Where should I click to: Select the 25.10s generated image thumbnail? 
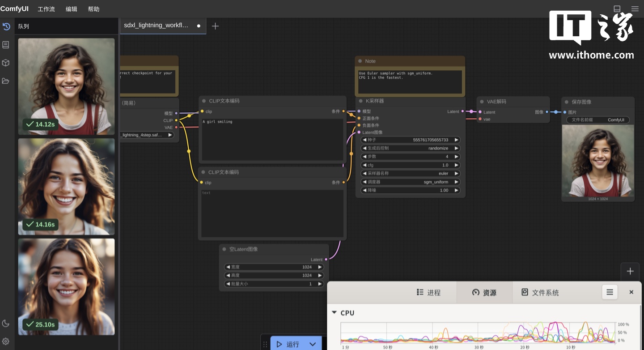[66, 286]
